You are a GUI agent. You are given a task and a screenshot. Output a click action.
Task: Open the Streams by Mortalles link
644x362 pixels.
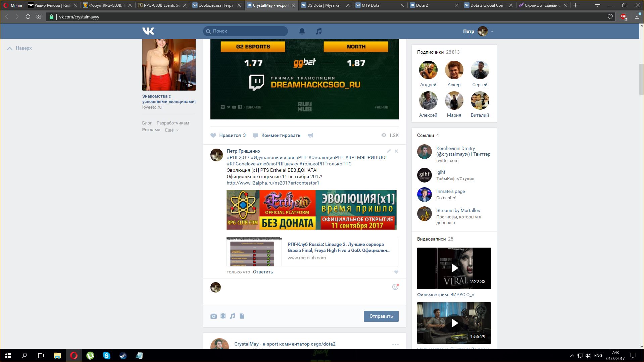[458, 211]
